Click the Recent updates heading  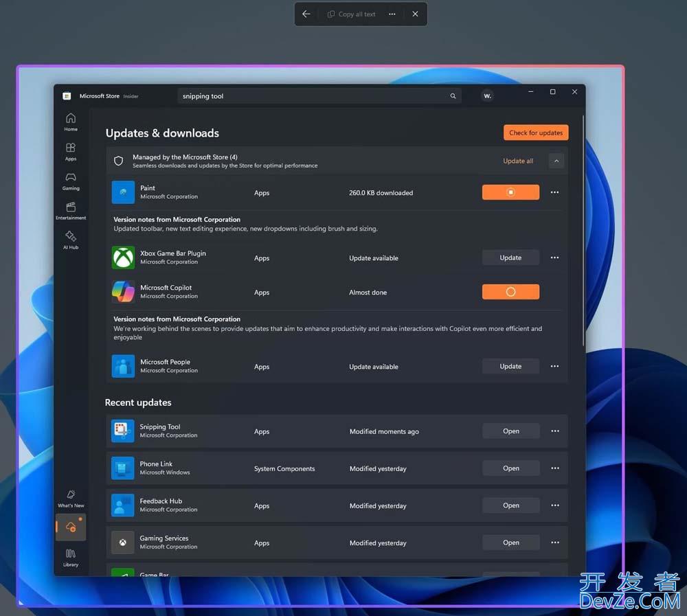[x=138, y=402]
